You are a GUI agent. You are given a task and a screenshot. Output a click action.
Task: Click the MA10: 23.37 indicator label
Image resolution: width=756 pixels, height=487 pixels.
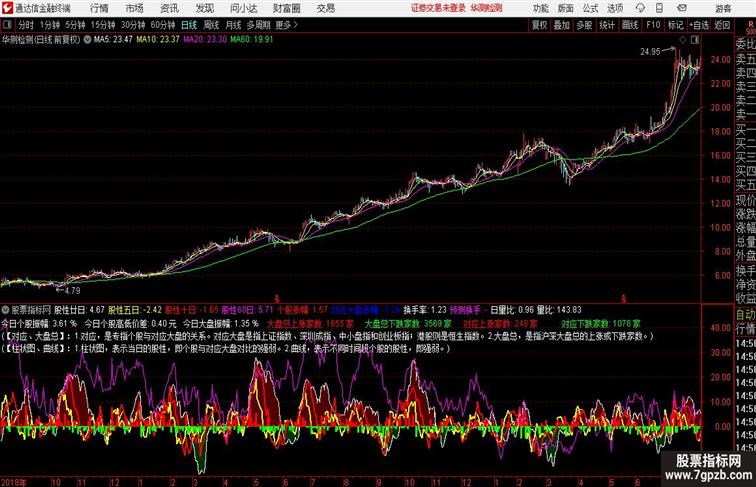click(158, 40)
